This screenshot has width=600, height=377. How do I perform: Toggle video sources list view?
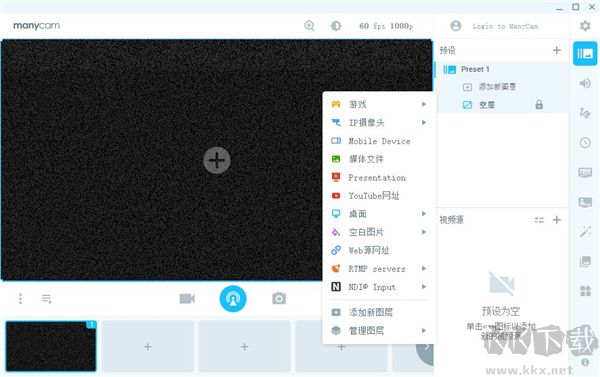click(539, 220)
